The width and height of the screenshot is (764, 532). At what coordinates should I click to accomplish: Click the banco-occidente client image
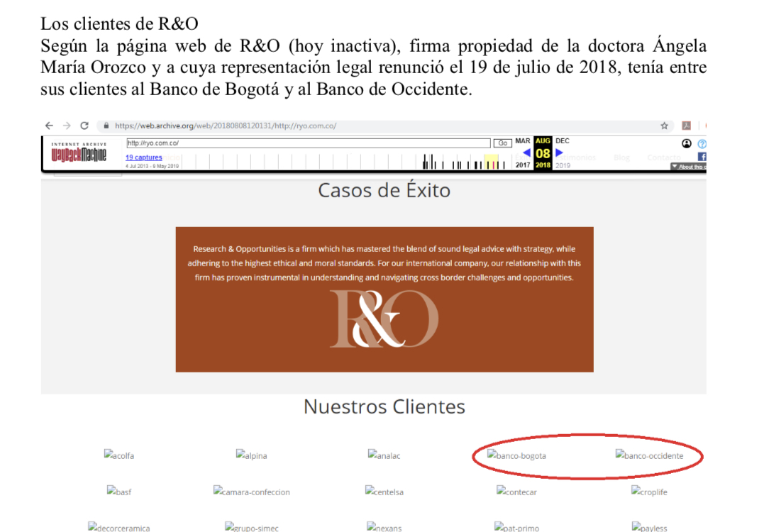649,455
